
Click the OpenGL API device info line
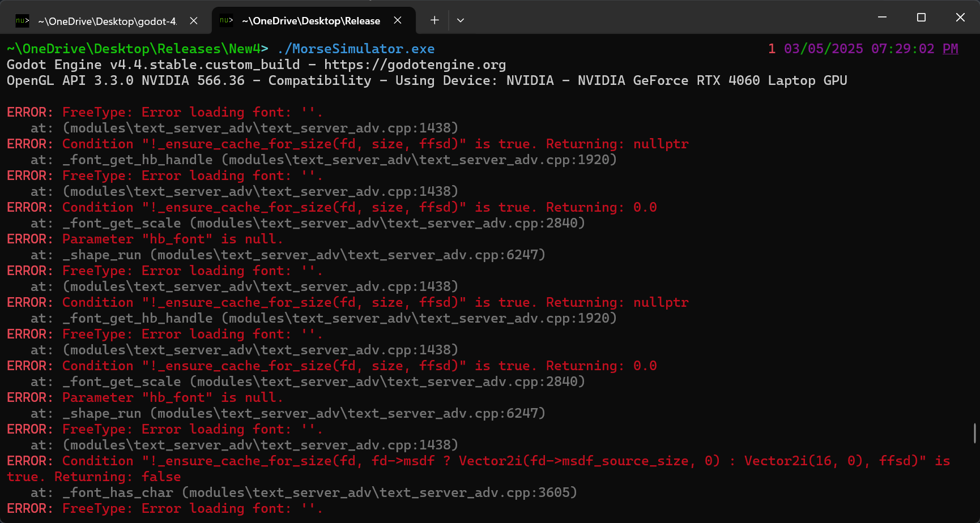[x=427, y=80]
